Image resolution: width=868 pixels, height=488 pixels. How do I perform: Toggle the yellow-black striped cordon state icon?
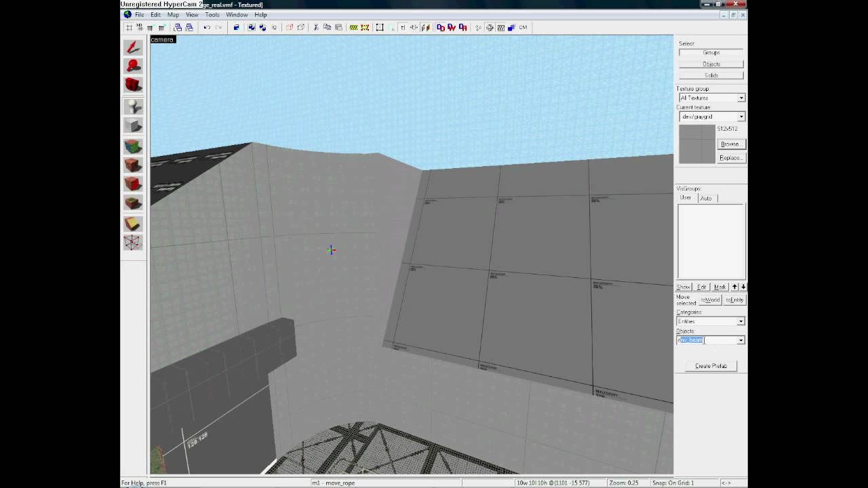(353, 27)
